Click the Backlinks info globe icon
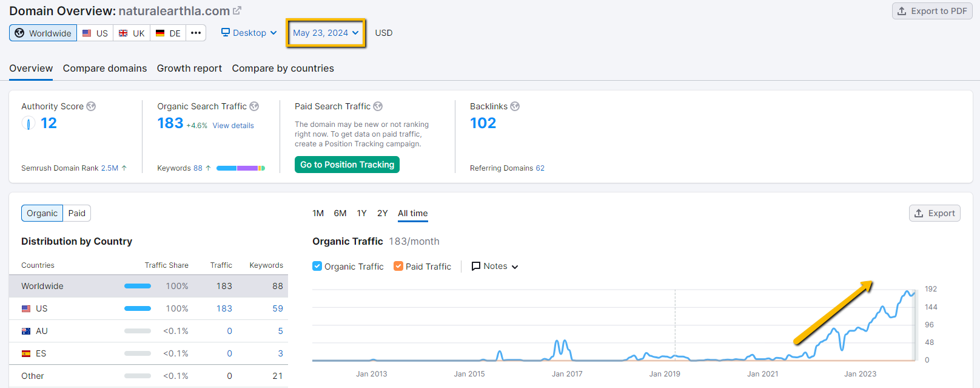This screenshot has height=388, width=980. (x=515, y=106)
